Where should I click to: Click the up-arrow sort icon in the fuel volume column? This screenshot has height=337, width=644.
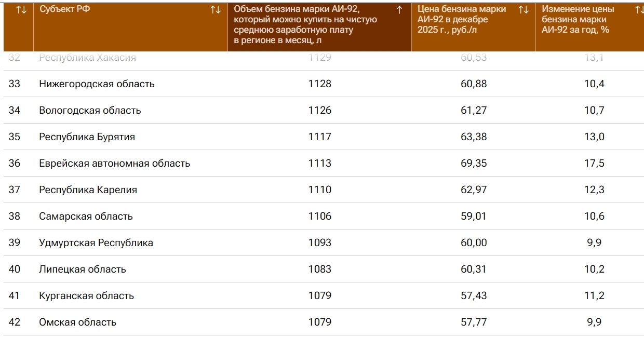click(x=399, y=10)
